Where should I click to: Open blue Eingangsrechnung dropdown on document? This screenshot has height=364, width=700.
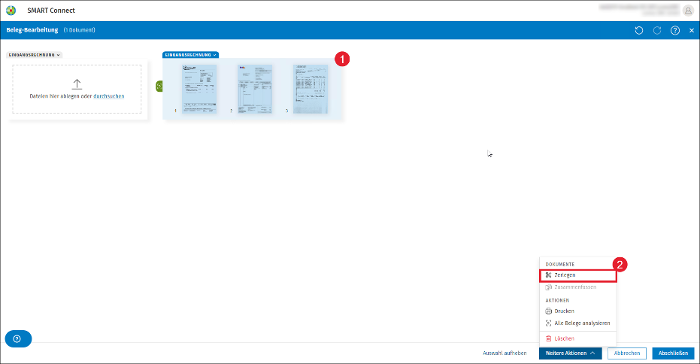point(190,55)
